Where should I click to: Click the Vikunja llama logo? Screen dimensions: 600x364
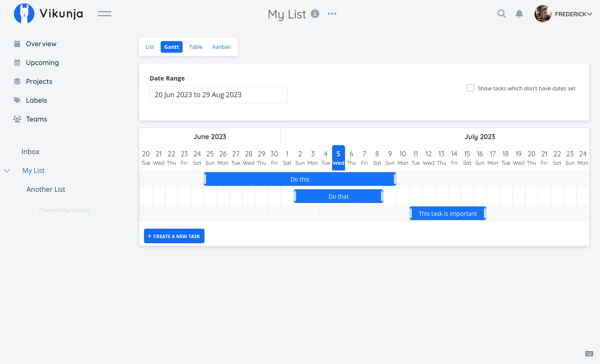[x=24, y=14]
